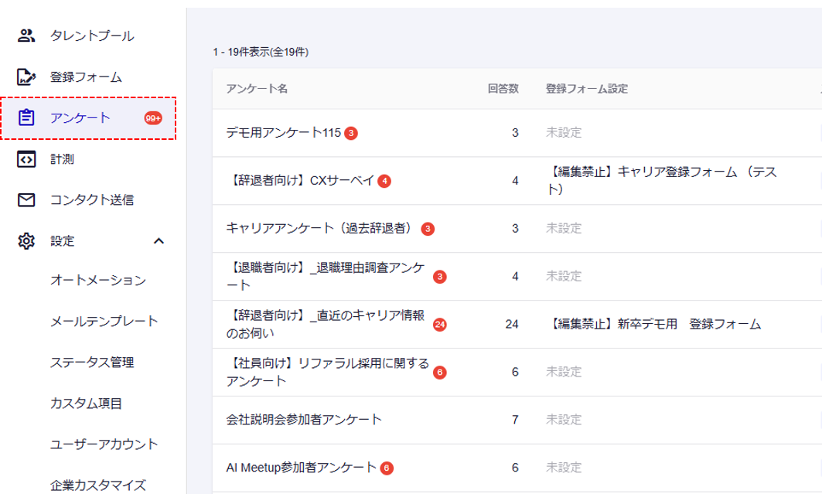
Task: Click the 回答数 column header
Action: coord(503,89)
